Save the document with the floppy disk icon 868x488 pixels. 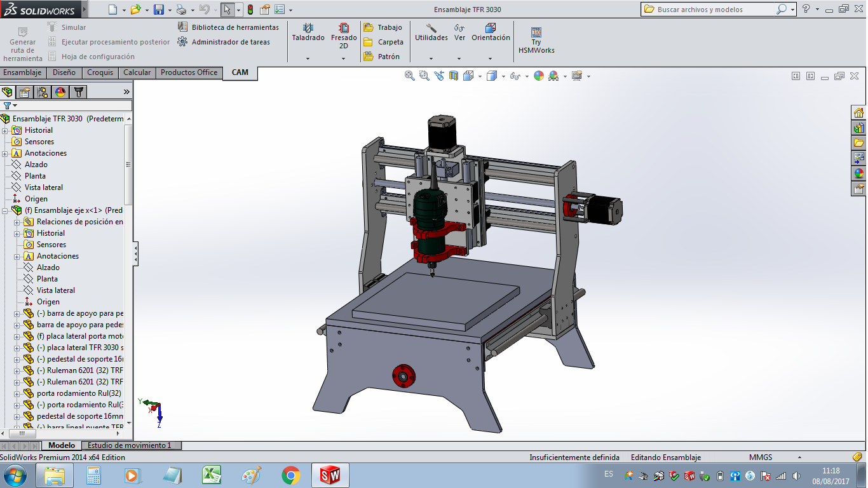click(159, 10)
